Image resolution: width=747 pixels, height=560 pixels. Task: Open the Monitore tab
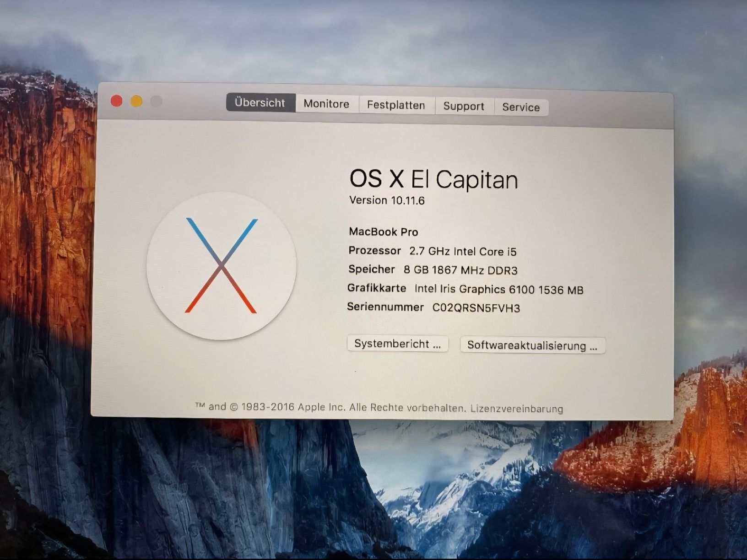click(327, 104)
